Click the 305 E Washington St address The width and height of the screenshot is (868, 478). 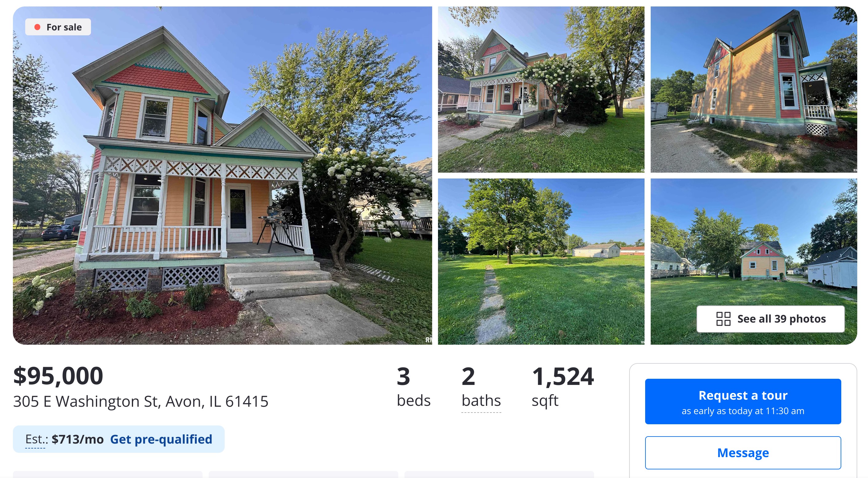coord(140,401)
